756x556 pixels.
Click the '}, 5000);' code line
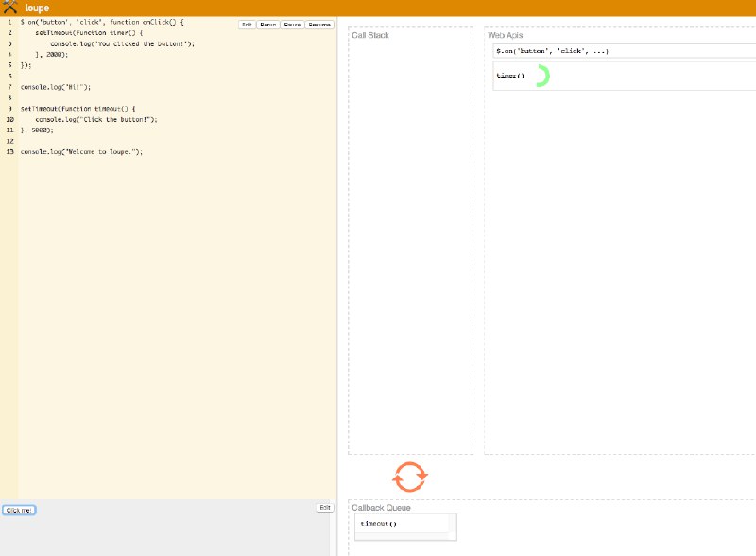point(37,130)
